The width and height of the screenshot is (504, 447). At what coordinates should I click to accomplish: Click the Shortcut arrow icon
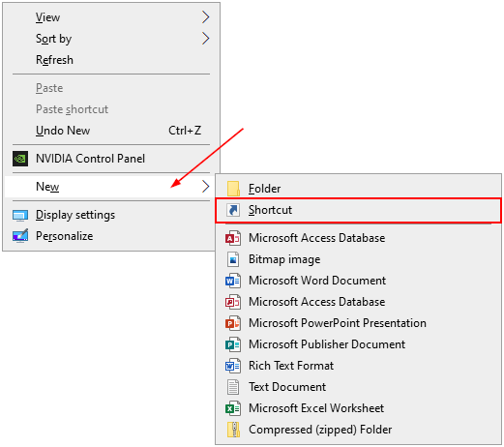pyautogui.click(x=233, y=210)
